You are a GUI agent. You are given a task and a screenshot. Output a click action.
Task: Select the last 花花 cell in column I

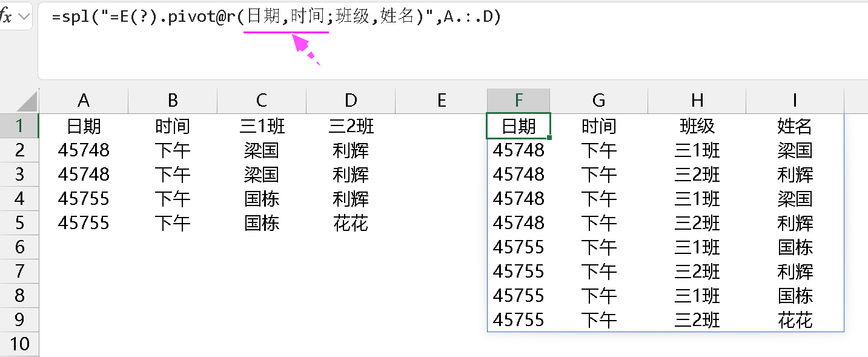click(x=793, y=320)
